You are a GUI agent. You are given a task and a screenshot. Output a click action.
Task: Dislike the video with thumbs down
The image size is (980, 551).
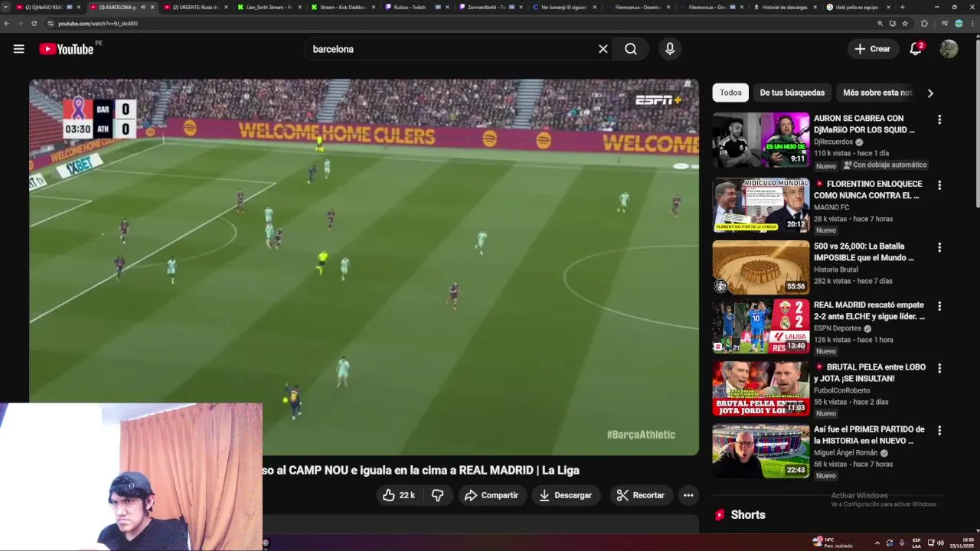[x=437, y=495]
